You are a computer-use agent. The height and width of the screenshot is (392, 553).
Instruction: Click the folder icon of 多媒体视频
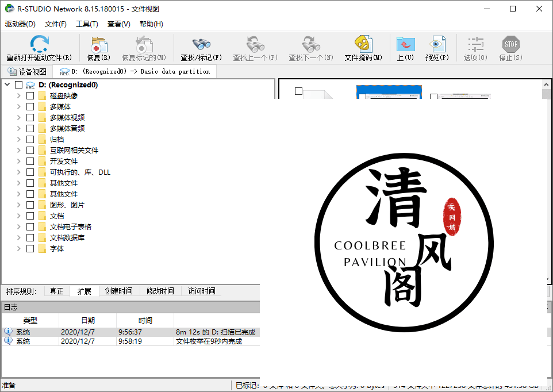click(x=43, y=117)
